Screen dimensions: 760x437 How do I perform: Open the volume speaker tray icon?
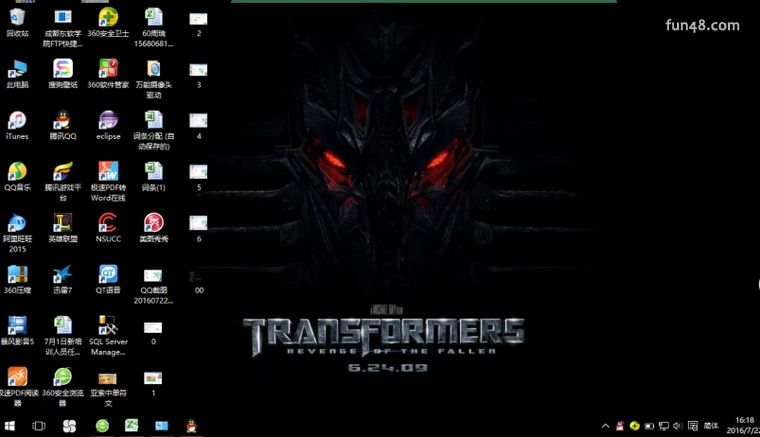tap(678, 426)
